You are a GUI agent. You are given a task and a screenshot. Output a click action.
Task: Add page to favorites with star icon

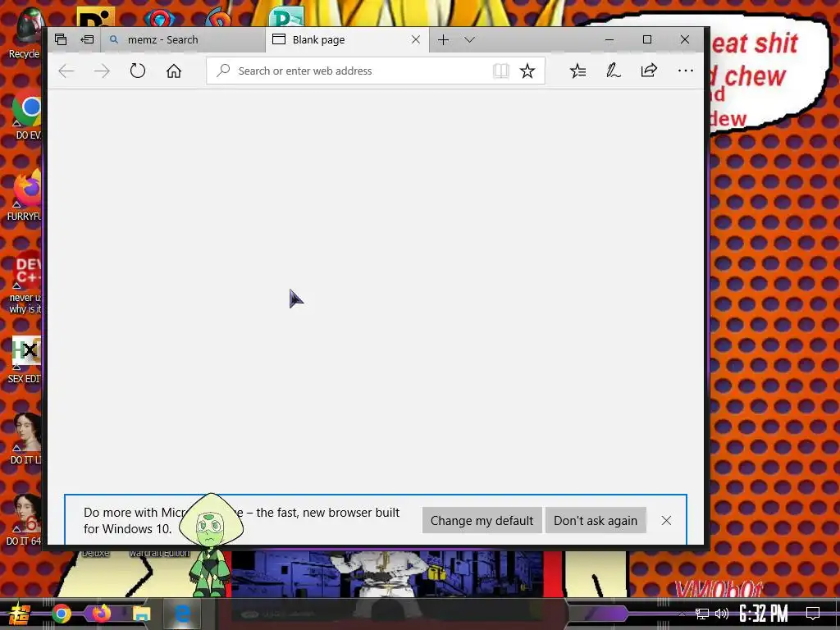527,71
